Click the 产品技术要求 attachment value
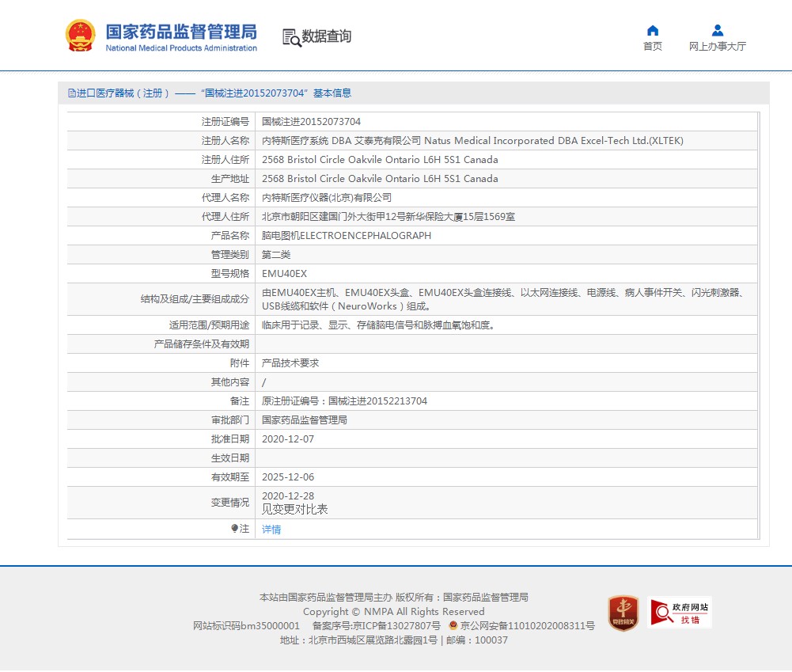This screenshot has height=672, width=792. coord(290,363)
